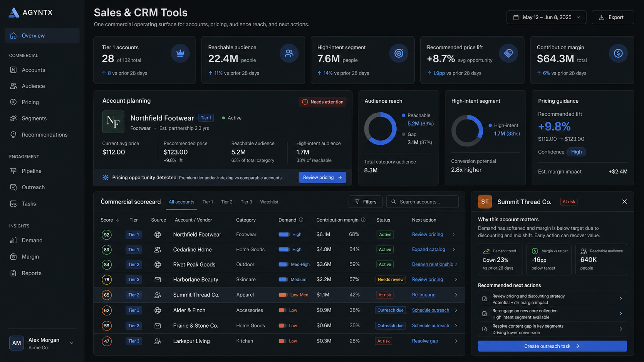The width and height of the screenshot is (644, 362).
Task: Click the pricing opportunity sparkle icon
Action: [x=106, y=177]
